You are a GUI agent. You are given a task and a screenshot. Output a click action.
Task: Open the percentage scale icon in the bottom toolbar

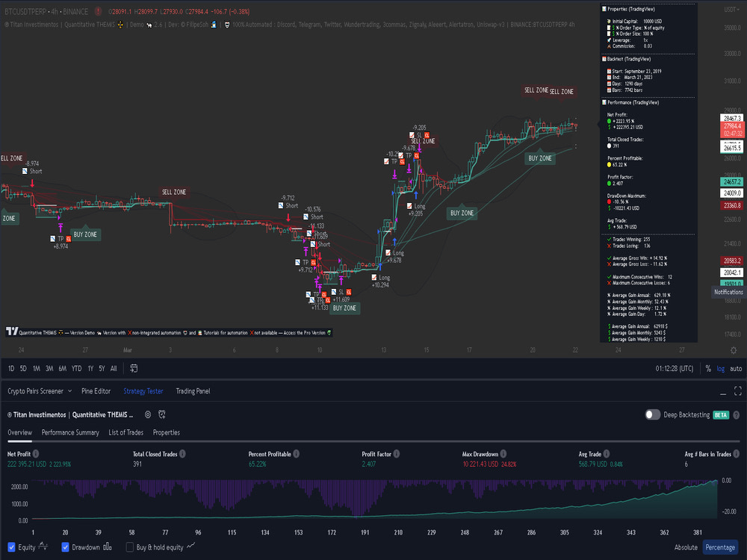click(x=707, y=368)
